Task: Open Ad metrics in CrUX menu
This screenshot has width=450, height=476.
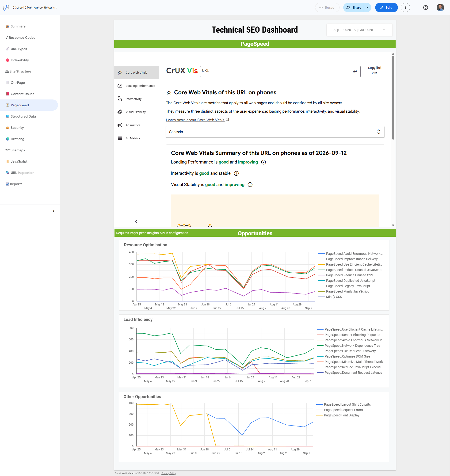Action: tap(136, 125)
